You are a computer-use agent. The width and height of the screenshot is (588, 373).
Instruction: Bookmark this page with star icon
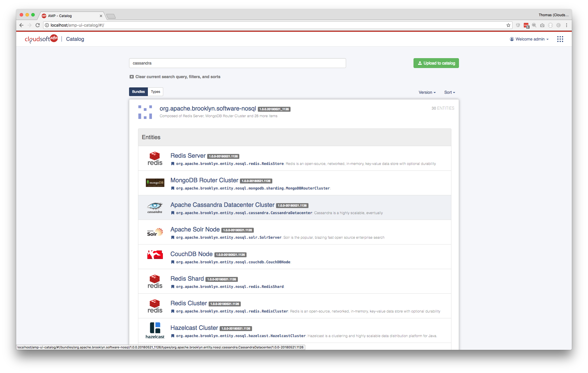[x=508, y=25]
